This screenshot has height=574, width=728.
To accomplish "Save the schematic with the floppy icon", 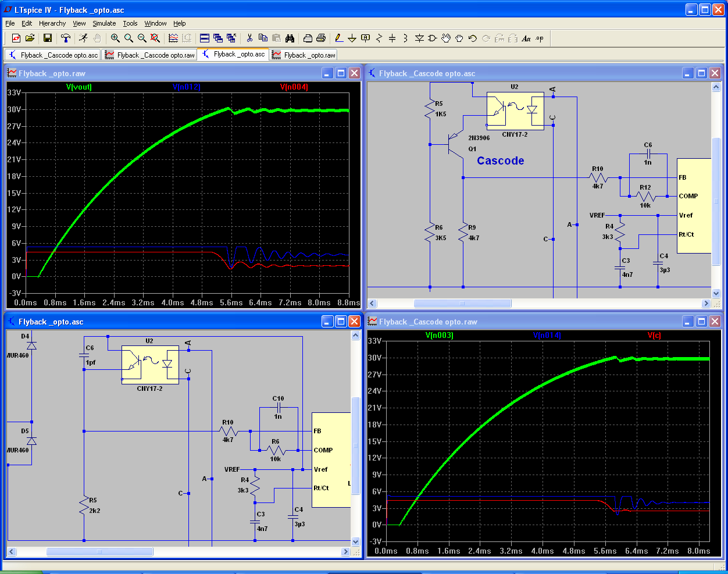I will (x=48, y=38).
